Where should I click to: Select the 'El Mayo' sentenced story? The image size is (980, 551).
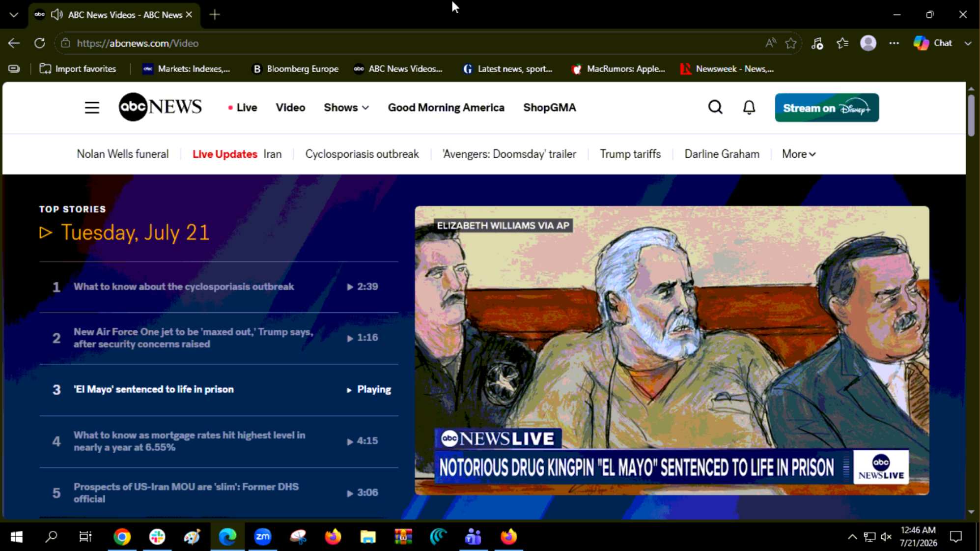coord(219,389)
